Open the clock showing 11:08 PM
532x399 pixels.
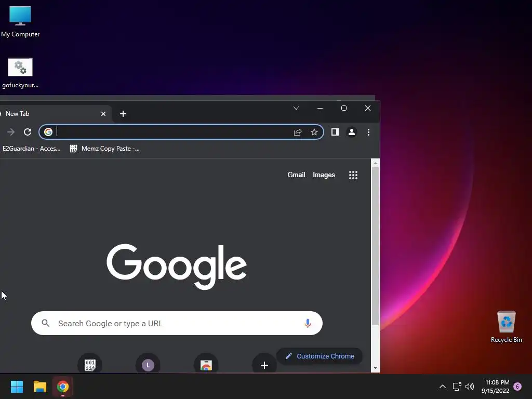(496, 387)
